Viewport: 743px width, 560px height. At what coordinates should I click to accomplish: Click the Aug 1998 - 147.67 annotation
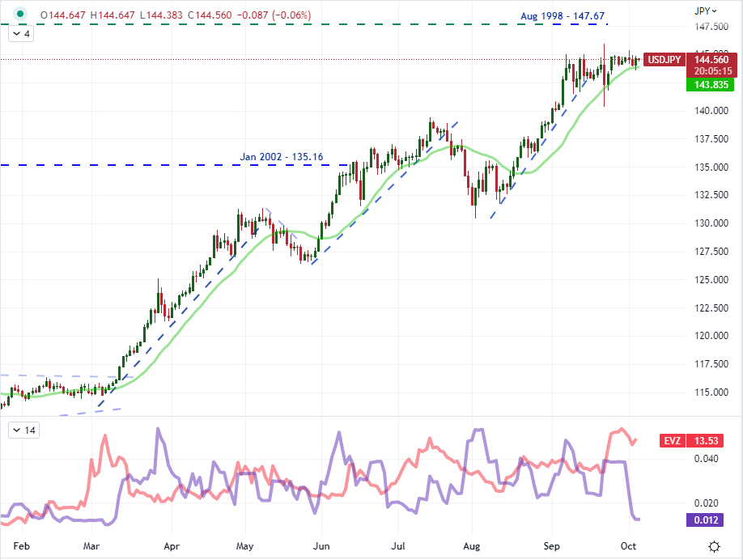pos(563,15)
